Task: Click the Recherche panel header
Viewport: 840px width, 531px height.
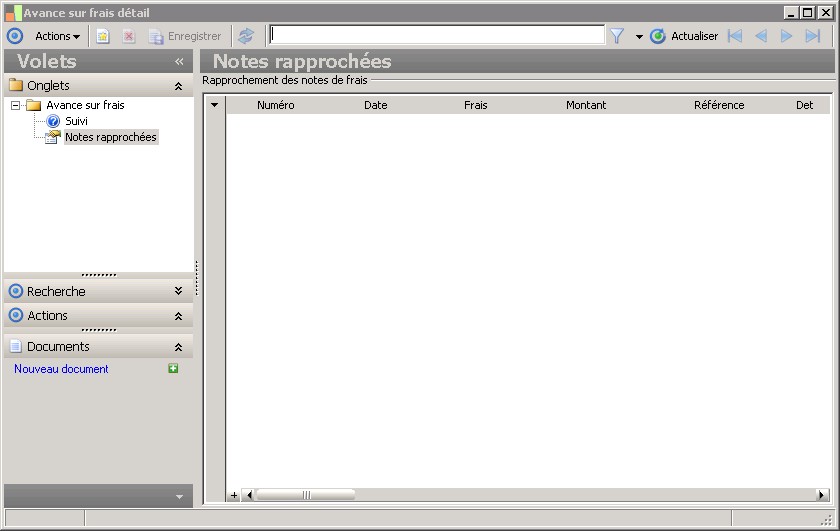Action: click(99, 291)
